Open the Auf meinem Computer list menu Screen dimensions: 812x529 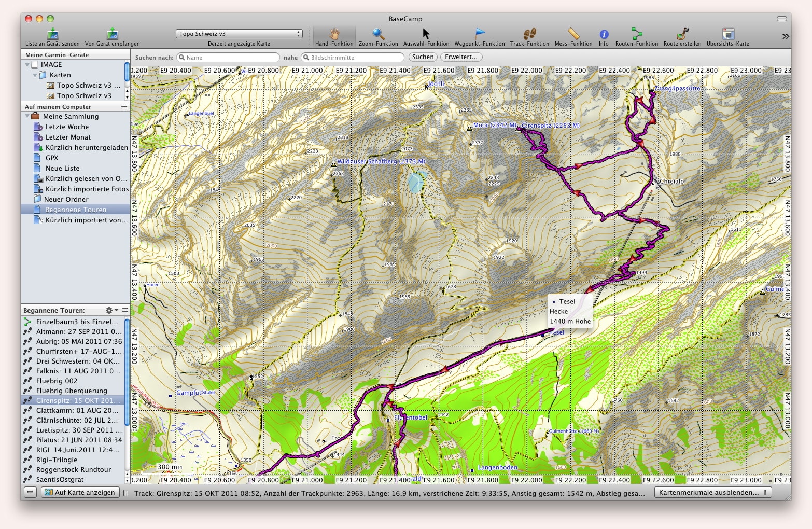click(x=124, y=106)
